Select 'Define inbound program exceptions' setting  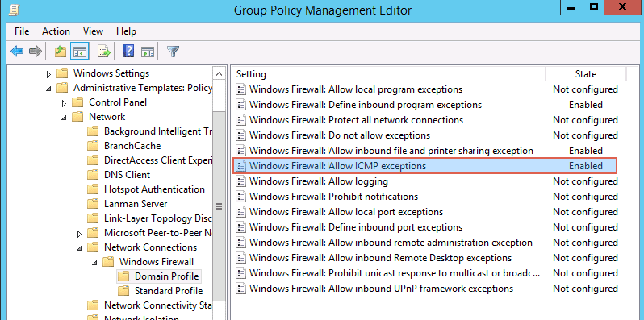point(366,105)
